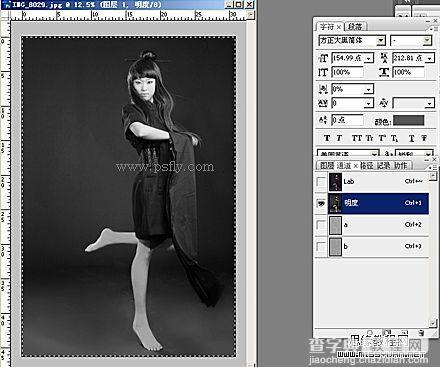Click the horizontal scale 100% field
This screenshot has height=367, width=440.
pyautogui.click(x=408, y=72)
